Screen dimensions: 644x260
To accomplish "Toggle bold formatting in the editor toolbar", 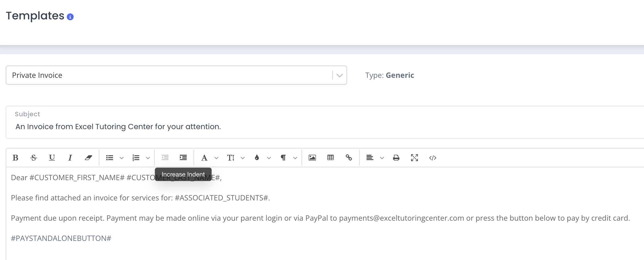I will [x=15, y=158].
